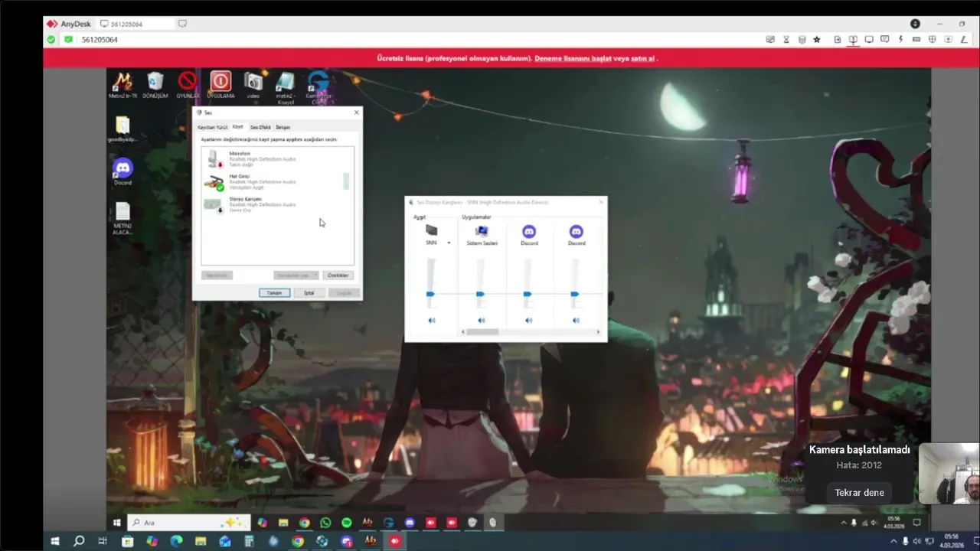Select the UYGULAMA desktop icon
Screen dimensions: 980x551
coord(220,84)
